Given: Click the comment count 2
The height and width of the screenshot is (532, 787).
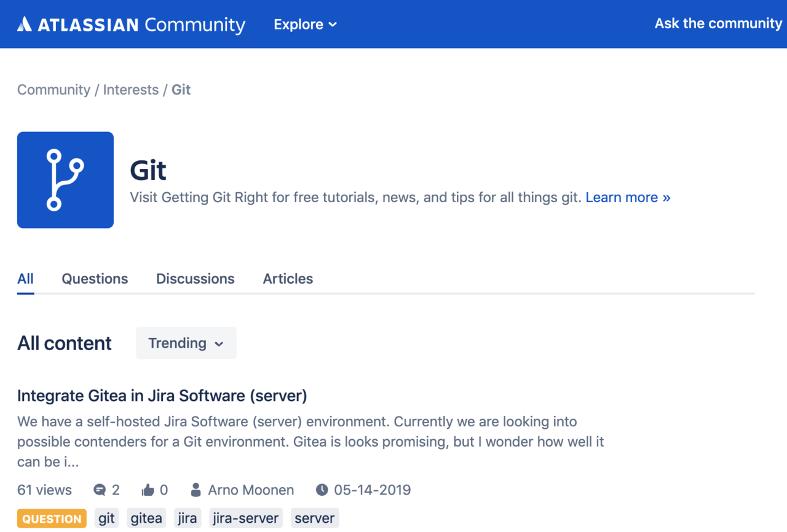Looking at the screenshot, I should coord(116,490).
